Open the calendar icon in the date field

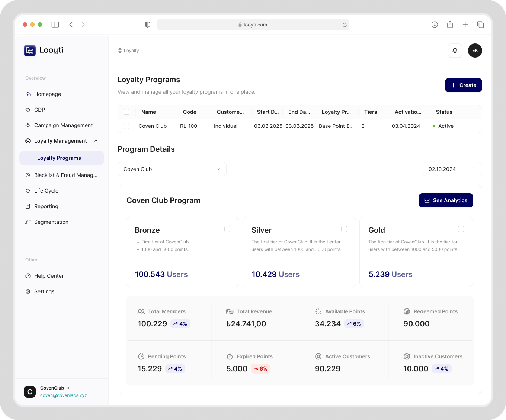tap(473, 169)
